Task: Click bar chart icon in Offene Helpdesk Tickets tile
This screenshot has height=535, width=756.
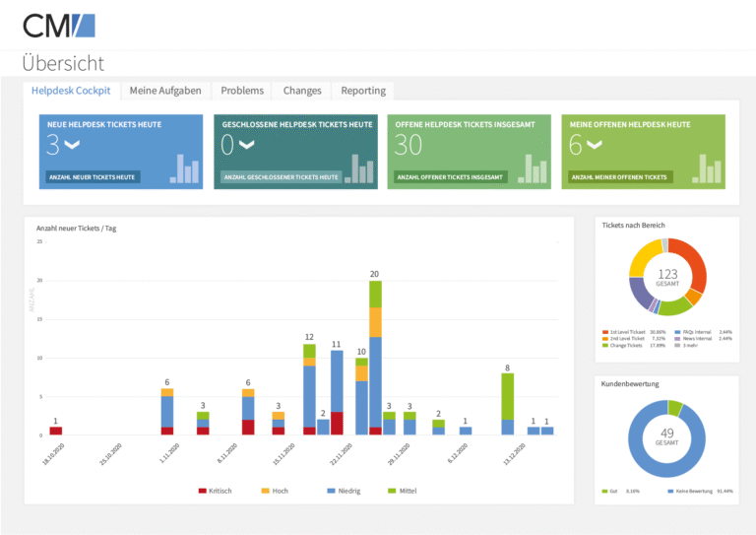Action: click(x=533, y=168)
